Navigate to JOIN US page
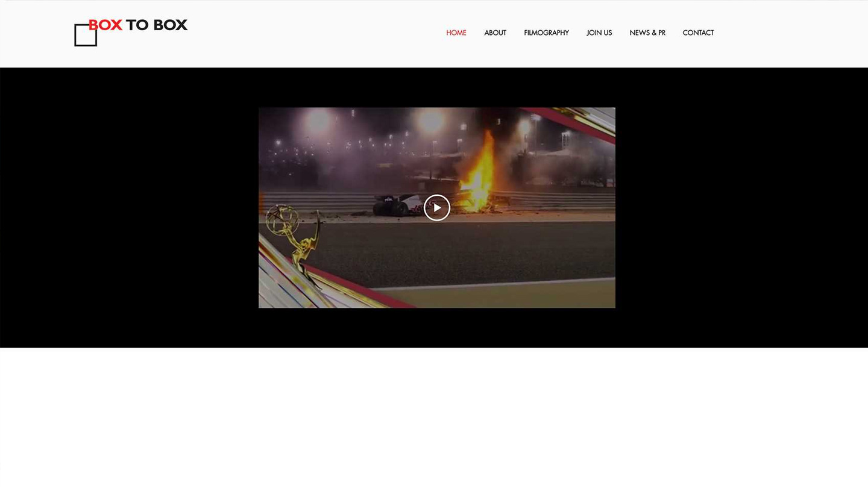868x488 pixels. pyautogui.click(x=599, y=33)
